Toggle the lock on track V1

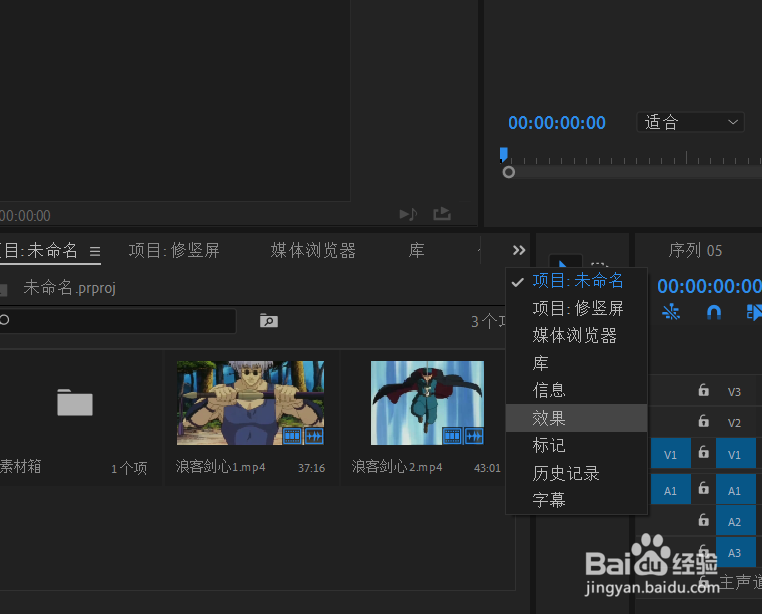click(x=703, y=453)
